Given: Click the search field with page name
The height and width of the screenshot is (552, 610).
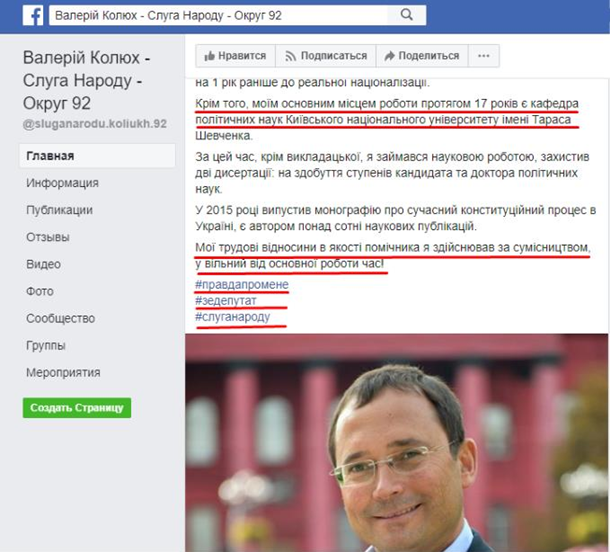Looking at the screenshot, I should tap(218, 15).
